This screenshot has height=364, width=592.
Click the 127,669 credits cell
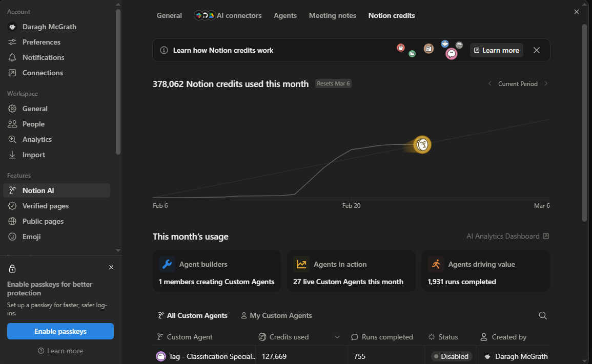tap(274, 356)
